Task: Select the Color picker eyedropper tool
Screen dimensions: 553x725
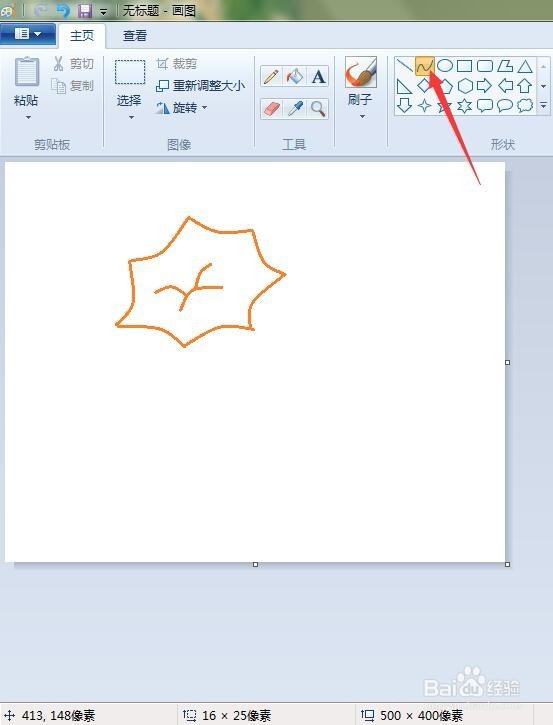Action: click(x=295, y=109)
